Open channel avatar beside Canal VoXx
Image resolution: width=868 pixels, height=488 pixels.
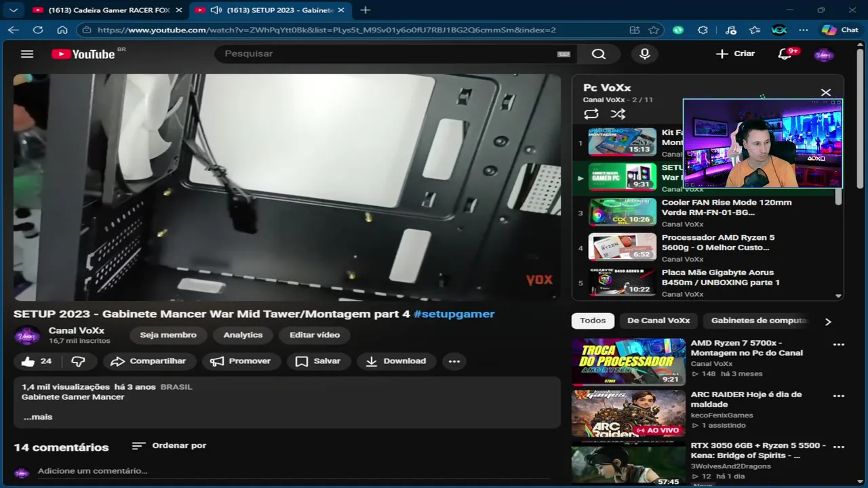27,335
